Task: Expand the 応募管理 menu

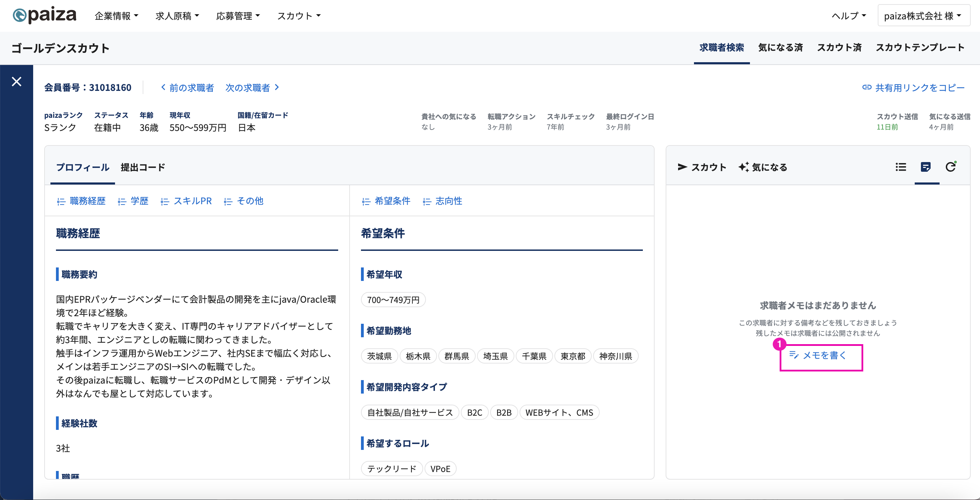Action: point(238,16)
